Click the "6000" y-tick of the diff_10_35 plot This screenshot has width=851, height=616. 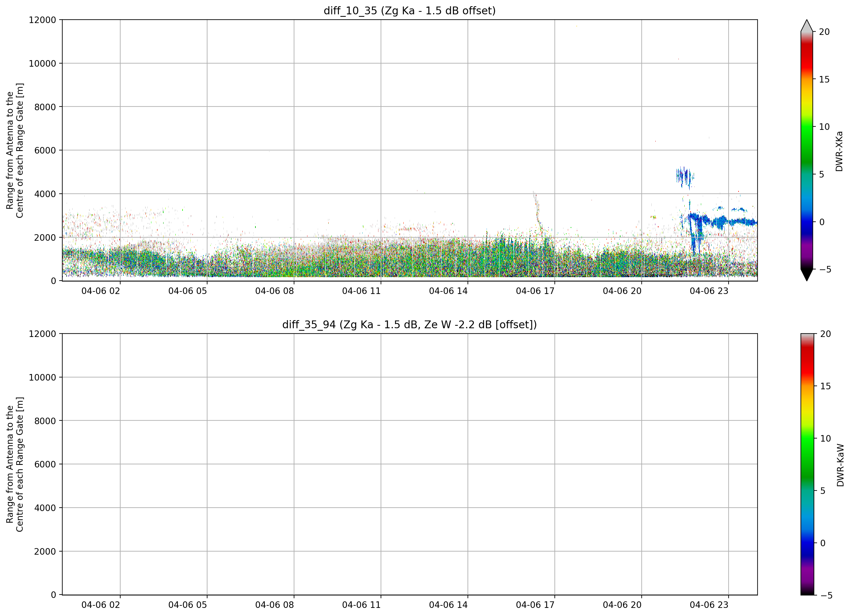[45, 150]
